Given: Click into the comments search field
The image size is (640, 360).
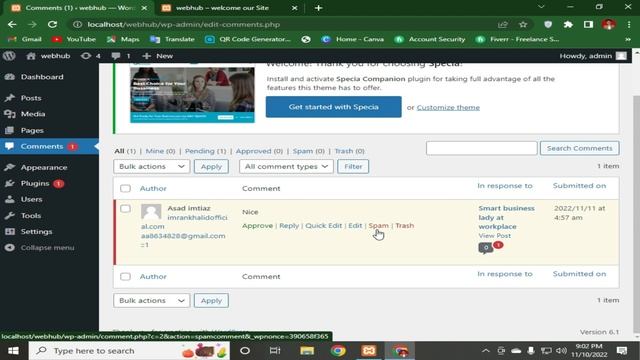Looking at the screenshot, I should point(482,148).
